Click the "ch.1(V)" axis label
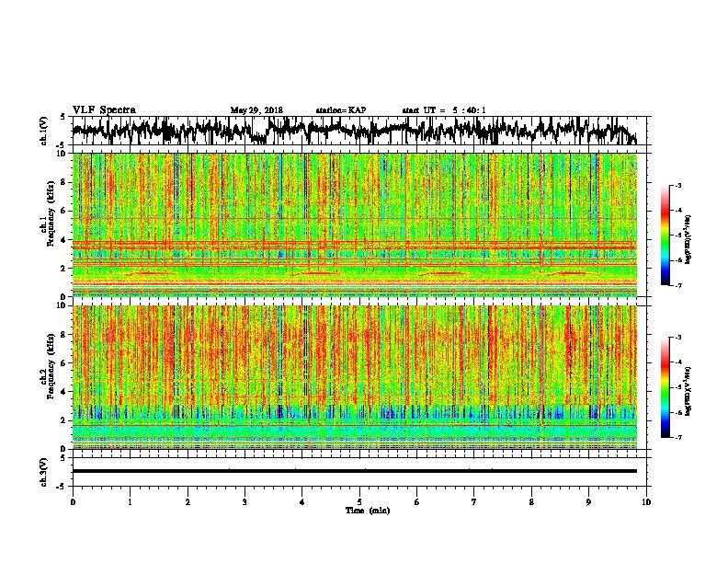 coord(43,131)
